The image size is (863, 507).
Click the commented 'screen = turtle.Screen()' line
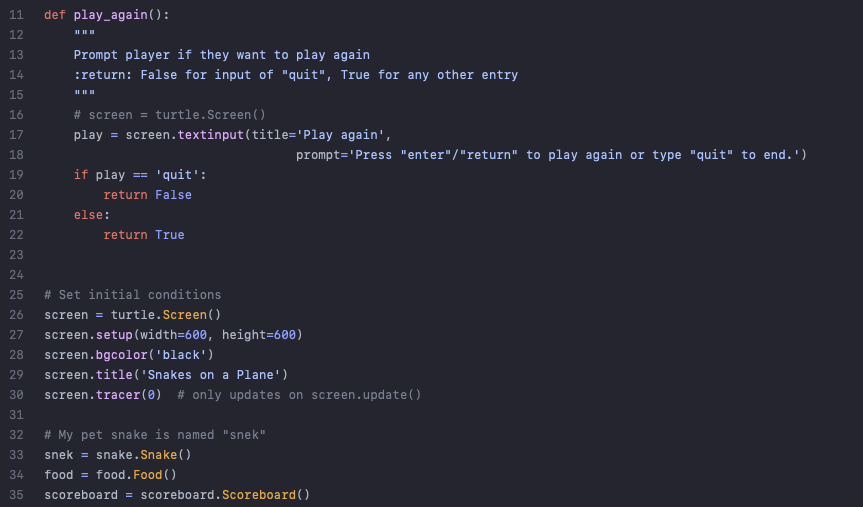pyautogui.click(x=170, y=115)
